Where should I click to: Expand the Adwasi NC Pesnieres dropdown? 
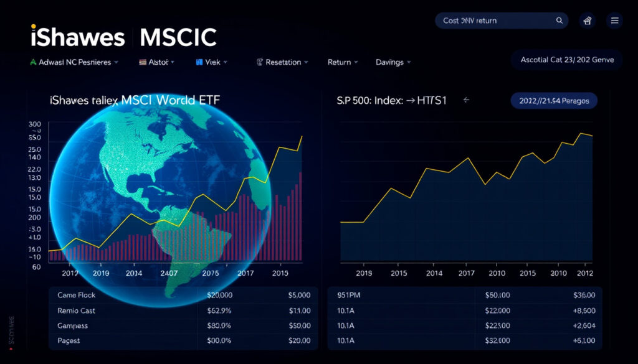click(x=116, y=63)
